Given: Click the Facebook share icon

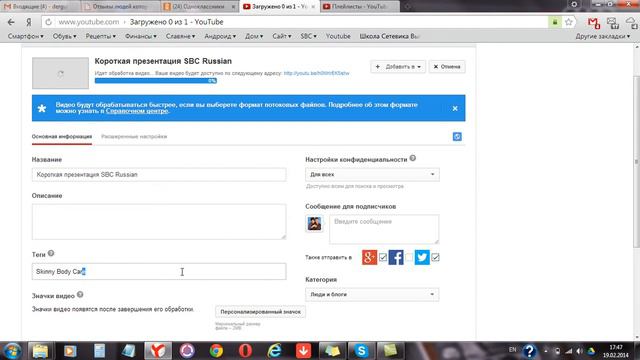Looking at the screenshot, I should (396, 258).
